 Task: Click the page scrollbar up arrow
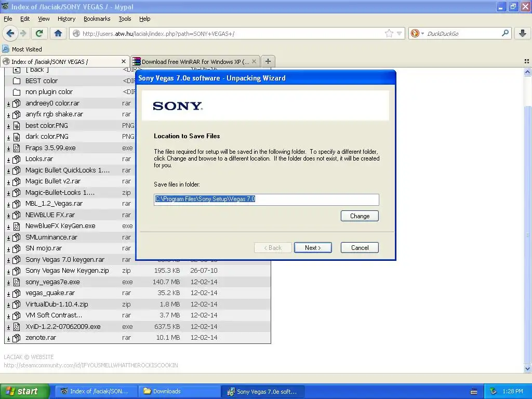point(527,72)
